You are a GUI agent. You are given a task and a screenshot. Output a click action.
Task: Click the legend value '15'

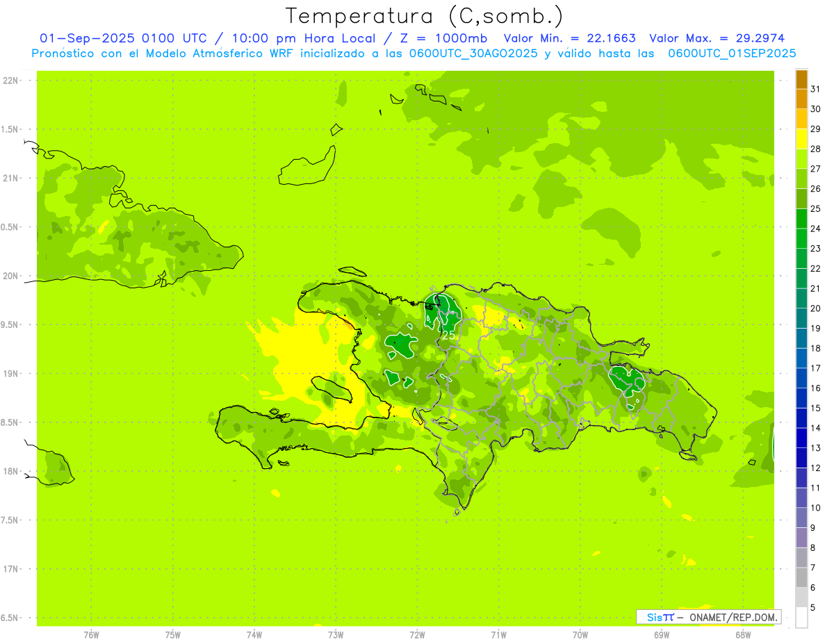pos(816,408)
